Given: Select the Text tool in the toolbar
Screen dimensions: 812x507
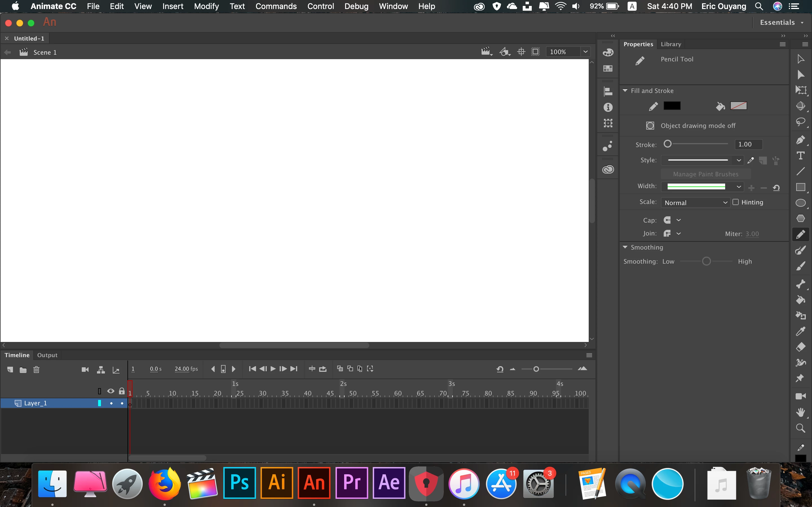Looking at the screenshot, I should [x=800, y=155].
